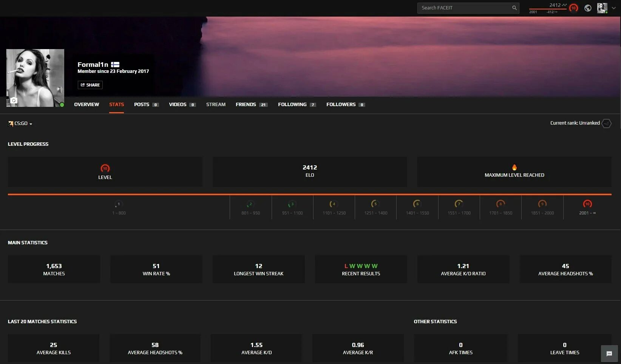Screen dimensions: 621x364
Task: Click the Finland flag next to Formal1n
Action: (115, 65)
